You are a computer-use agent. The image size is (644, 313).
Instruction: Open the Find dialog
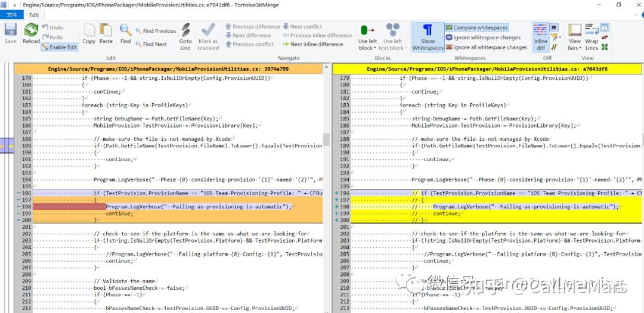click(x=126, y=34)
